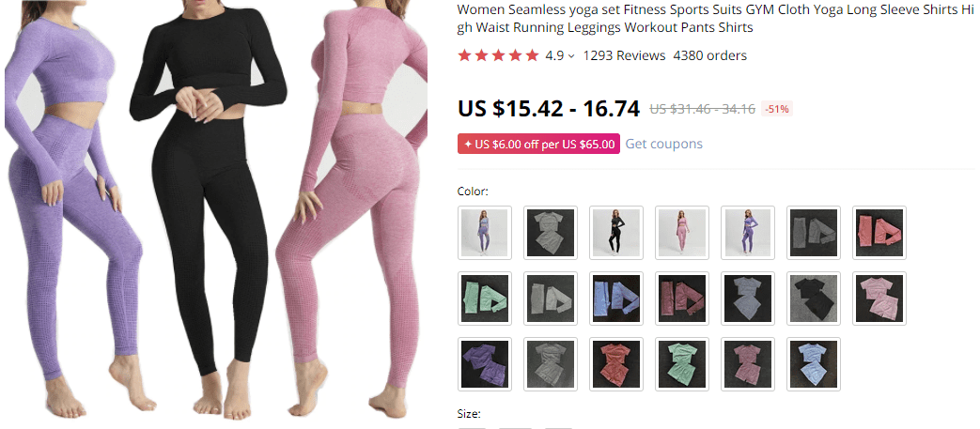Click the main product photo of three models

[x=215, y=212]
